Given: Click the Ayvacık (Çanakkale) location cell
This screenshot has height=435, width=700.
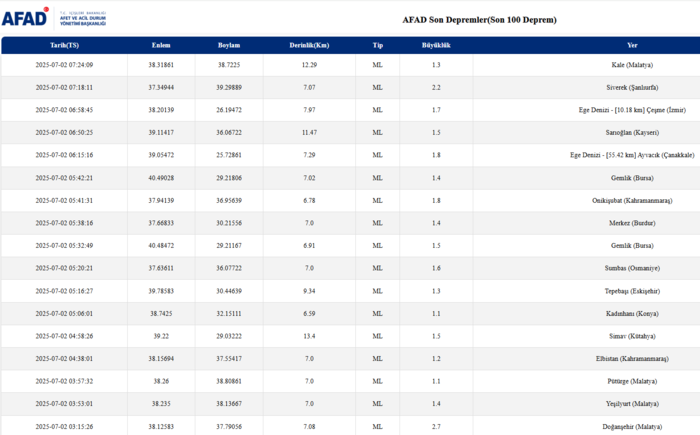Looking at the screenshot, I should coord(632,155).
